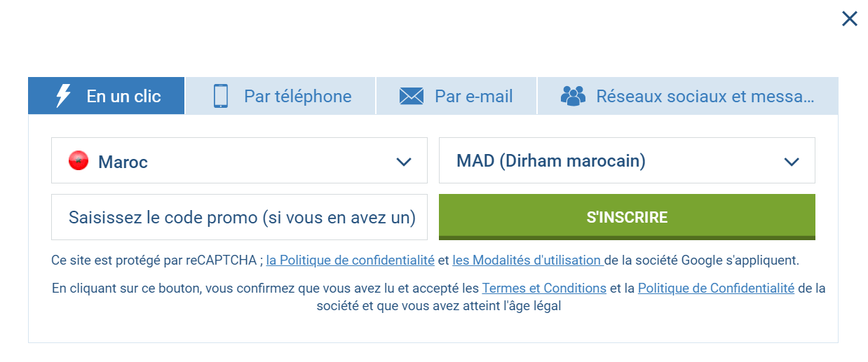Open the Maroc country dropdown
The height and width of the screenshot is (362, 868).
238,161
